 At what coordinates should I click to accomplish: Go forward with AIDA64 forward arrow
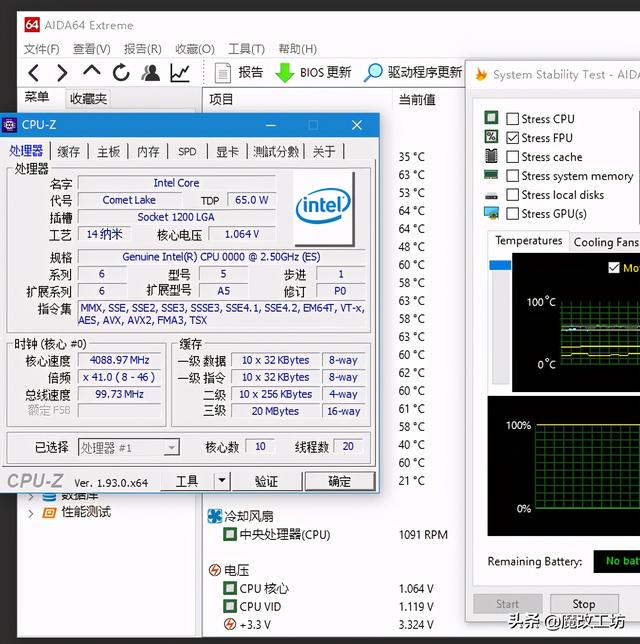pos(62,73)
